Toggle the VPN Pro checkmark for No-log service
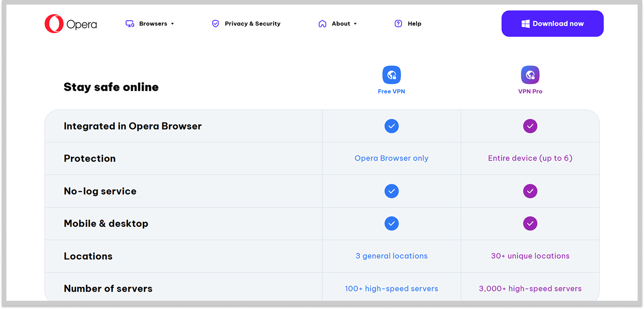644x309 pixels. (x=530, y=191)
